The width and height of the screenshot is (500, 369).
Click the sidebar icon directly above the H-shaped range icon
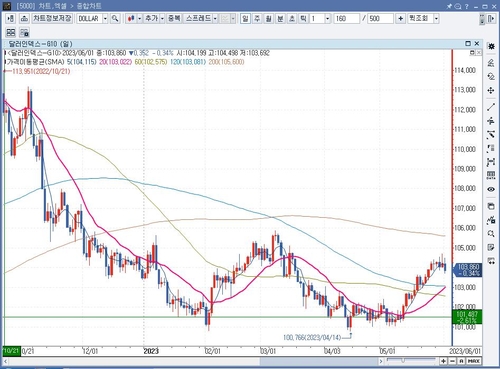pos(491,149)
